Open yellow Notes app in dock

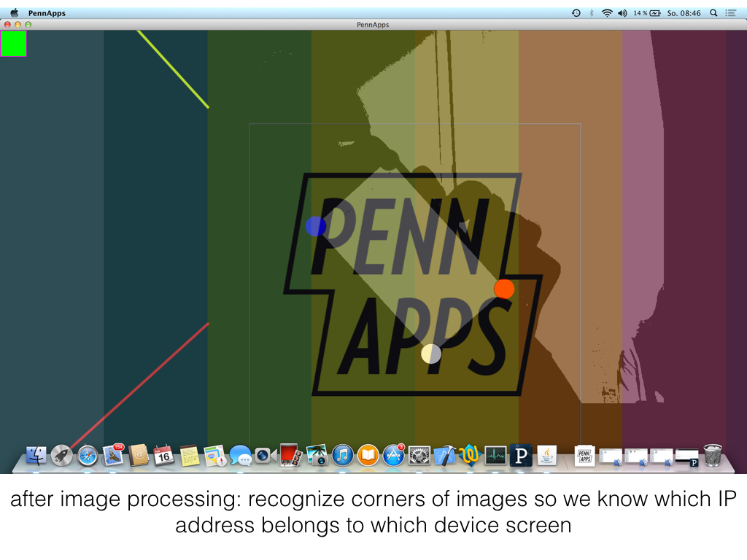190,456
